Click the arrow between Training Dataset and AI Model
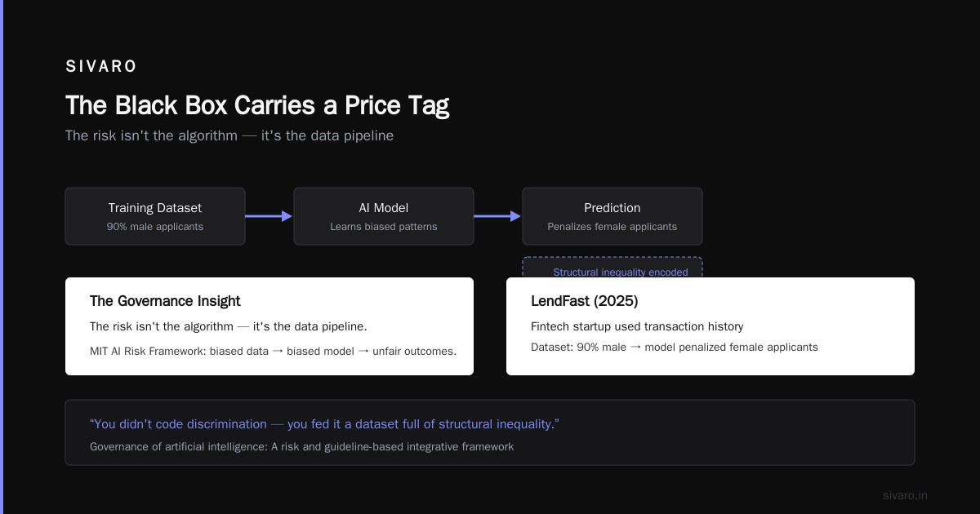Screen dimensions: 980x514 [x=269, y=216]
